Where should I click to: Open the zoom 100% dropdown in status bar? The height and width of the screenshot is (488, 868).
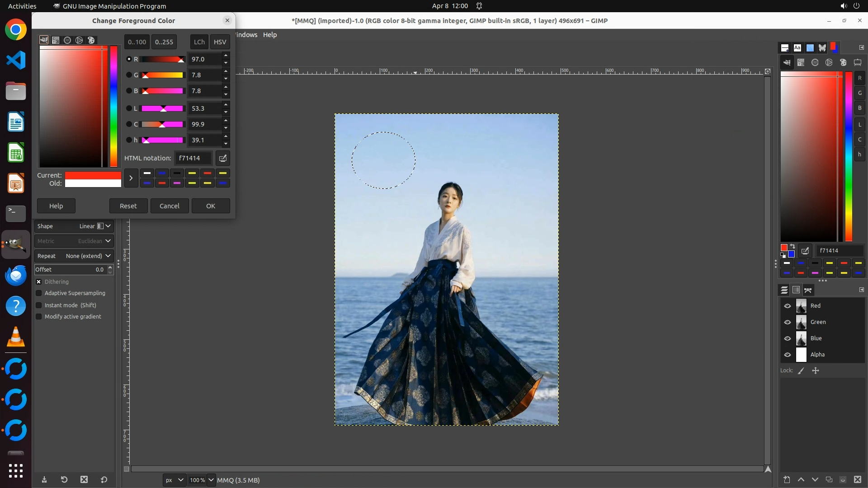point(211,480)
